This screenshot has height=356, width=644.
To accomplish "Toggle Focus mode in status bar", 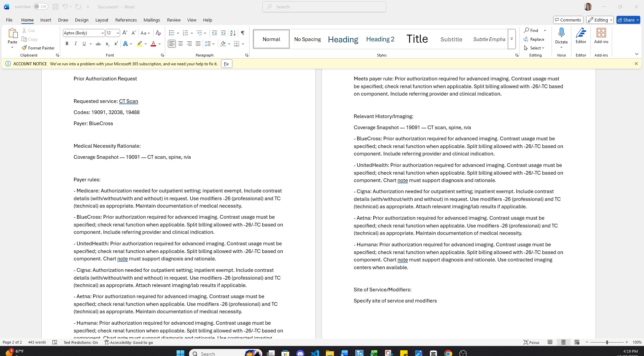I will [531, 342].
